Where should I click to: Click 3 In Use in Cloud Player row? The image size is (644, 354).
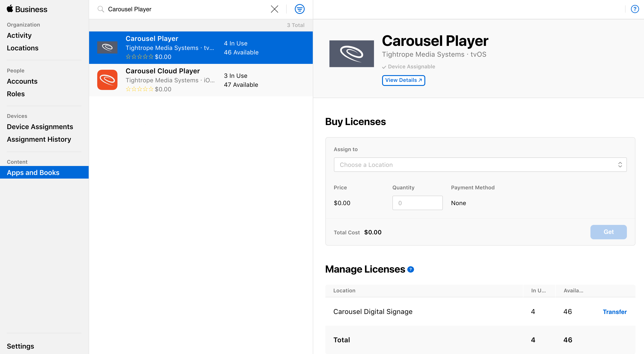236,76
